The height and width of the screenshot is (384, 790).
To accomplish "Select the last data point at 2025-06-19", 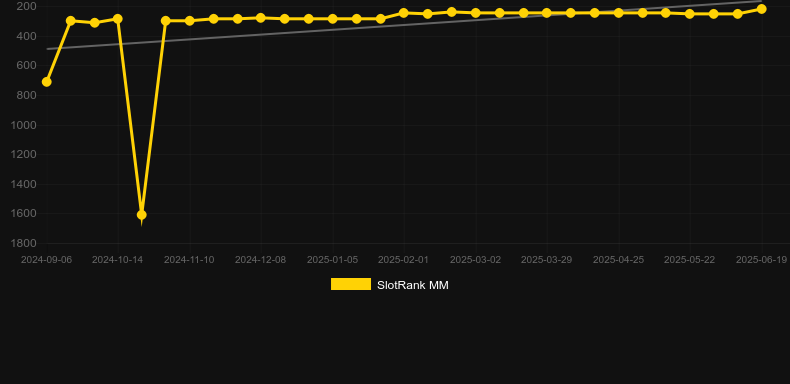I will 761,9.
